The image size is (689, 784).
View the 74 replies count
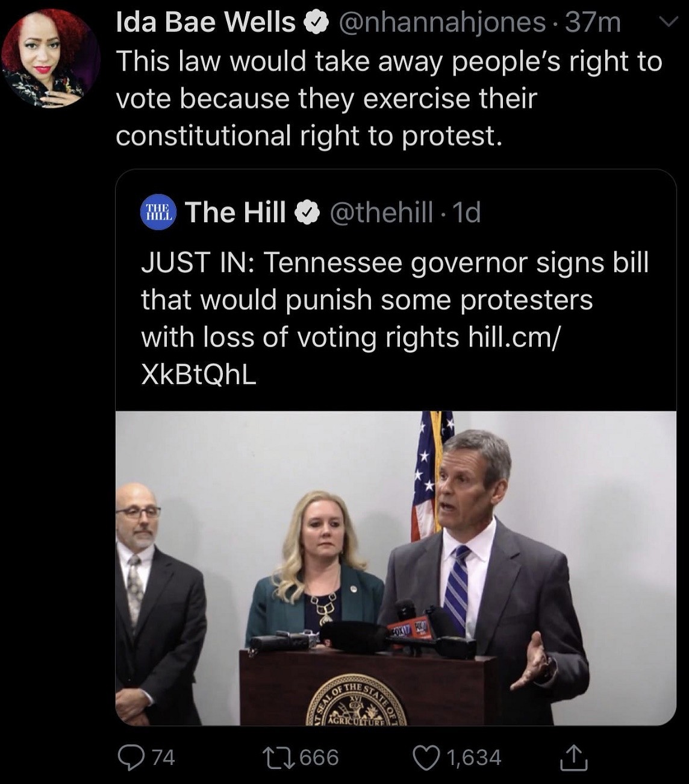point(163,757)
